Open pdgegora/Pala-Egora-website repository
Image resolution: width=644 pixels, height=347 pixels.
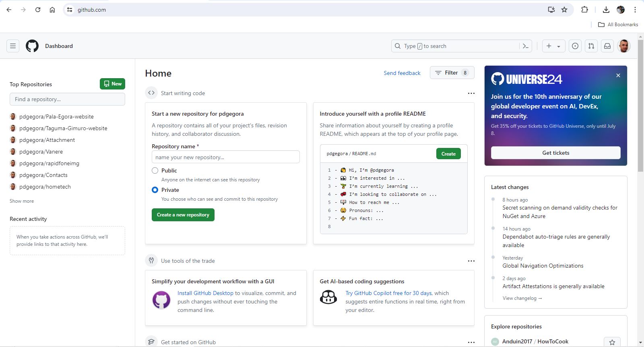click(x=56, y=116)
